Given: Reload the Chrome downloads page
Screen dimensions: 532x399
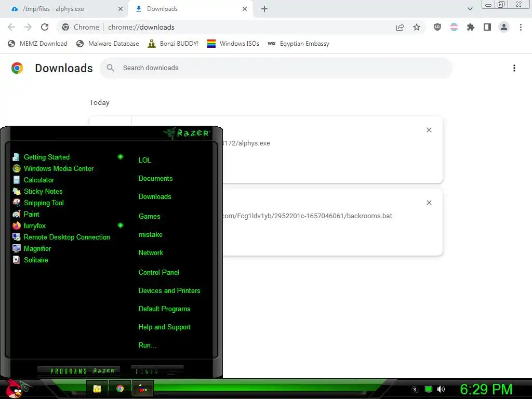Looking at the screenshot, I should (x=45, y=27).
